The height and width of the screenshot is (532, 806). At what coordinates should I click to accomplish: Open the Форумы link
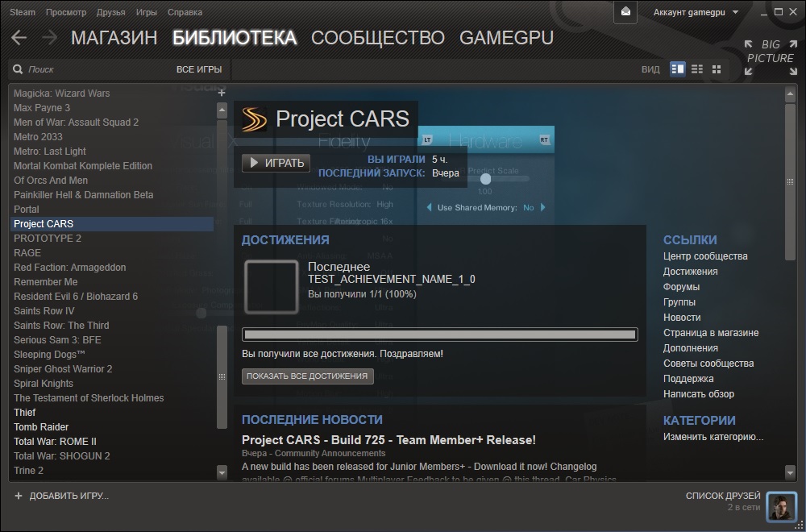[681, 287]
